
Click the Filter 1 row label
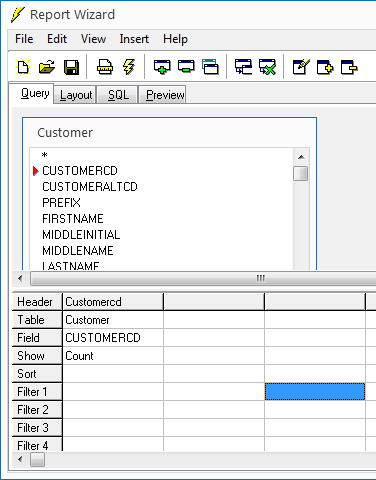coord(37,392)
